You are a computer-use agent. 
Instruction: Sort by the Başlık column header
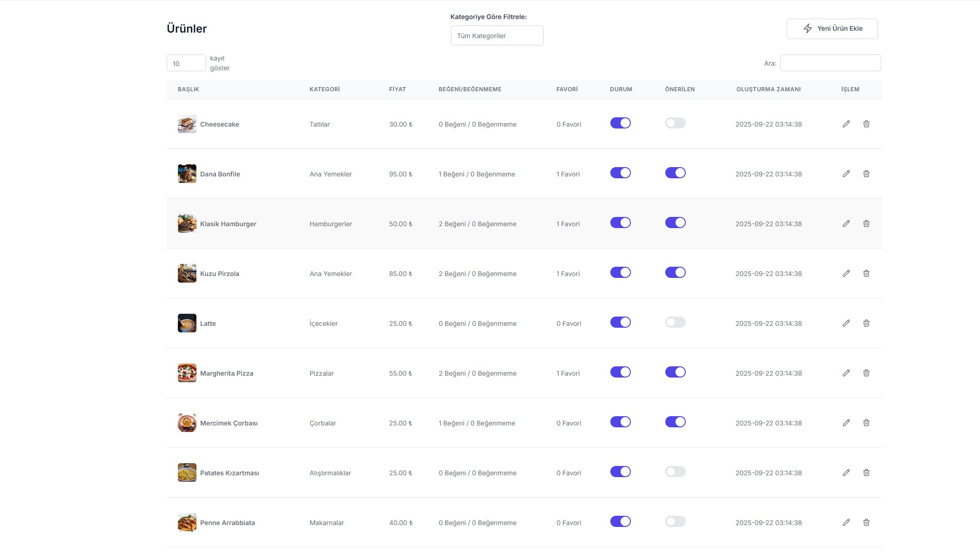tap(189, 89)
